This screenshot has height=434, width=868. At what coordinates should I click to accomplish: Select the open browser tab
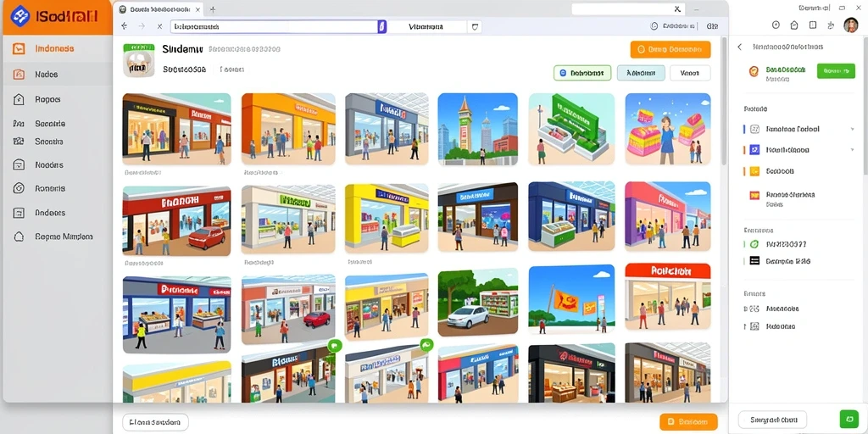click(159, 9)
